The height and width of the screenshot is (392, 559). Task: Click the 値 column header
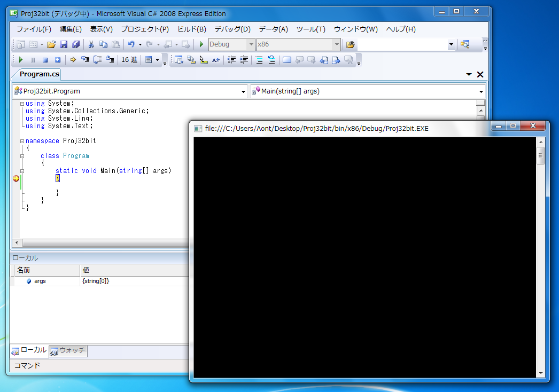click(x=134, y=270)
